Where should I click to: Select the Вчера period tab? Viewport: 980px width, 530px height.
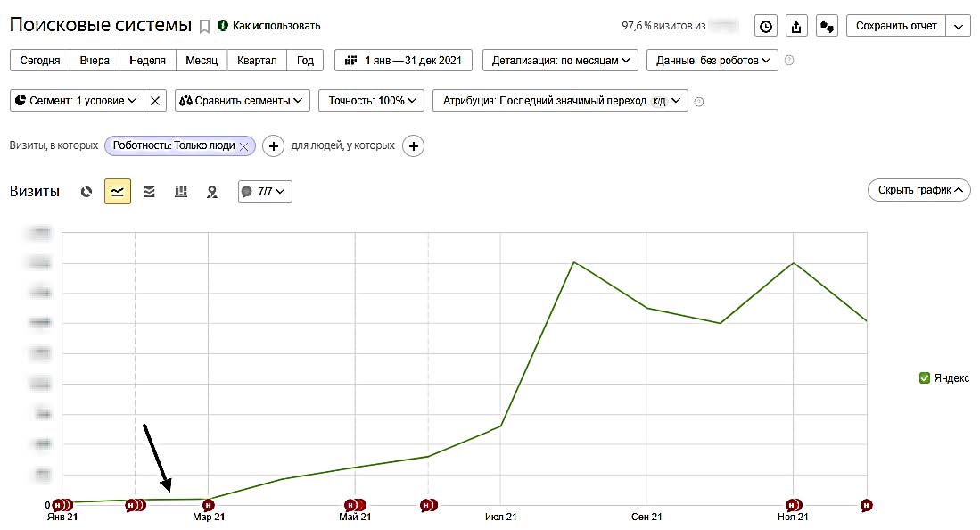pos(95,61)
